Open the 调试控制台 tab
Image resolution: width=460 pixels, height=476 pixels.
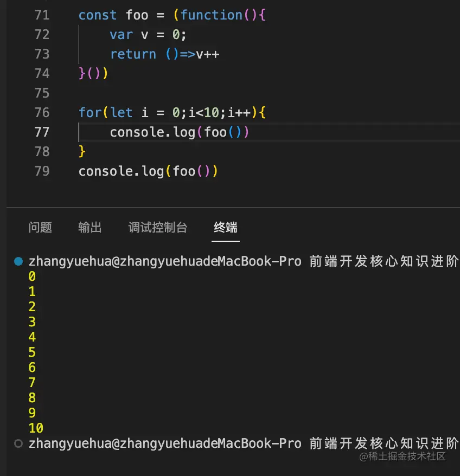coord(158,227)
